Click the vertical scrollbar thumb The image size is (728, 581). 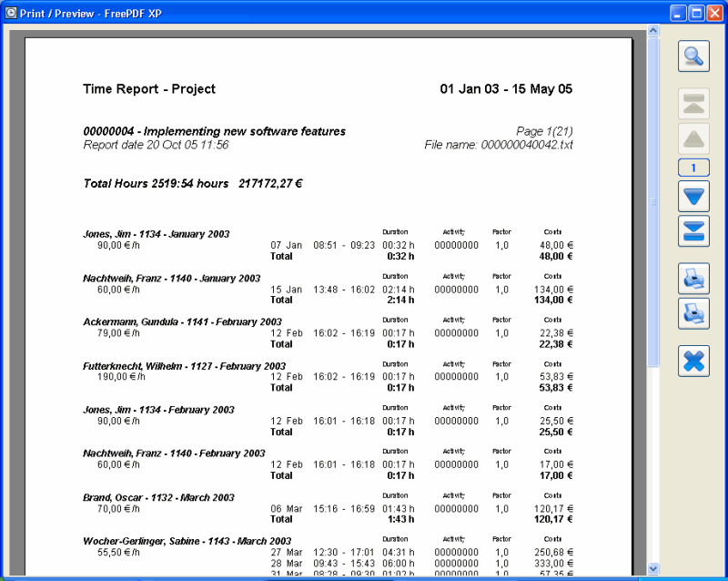(652, 200)
